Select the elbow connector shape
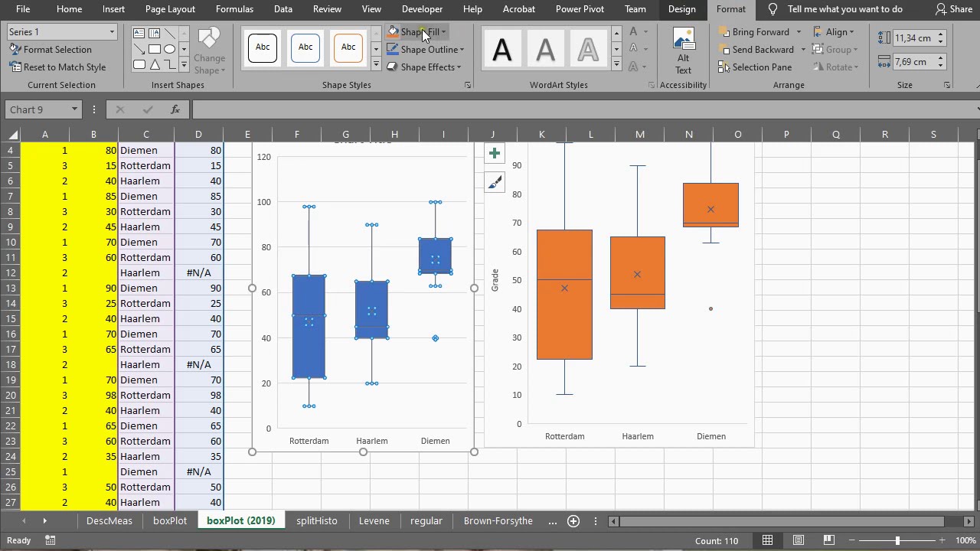This screenshot has height=551, width=980. pos(169,64)
